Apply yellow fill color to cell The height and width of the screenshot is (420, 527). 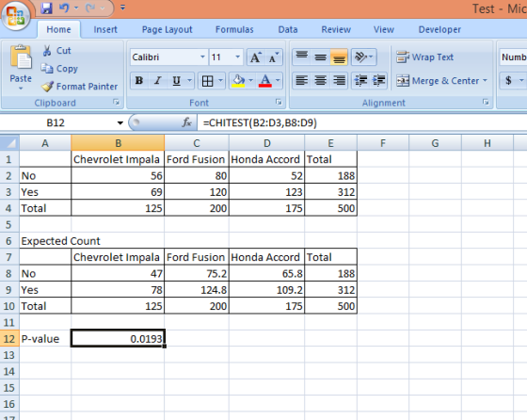(x=238, y=81)
